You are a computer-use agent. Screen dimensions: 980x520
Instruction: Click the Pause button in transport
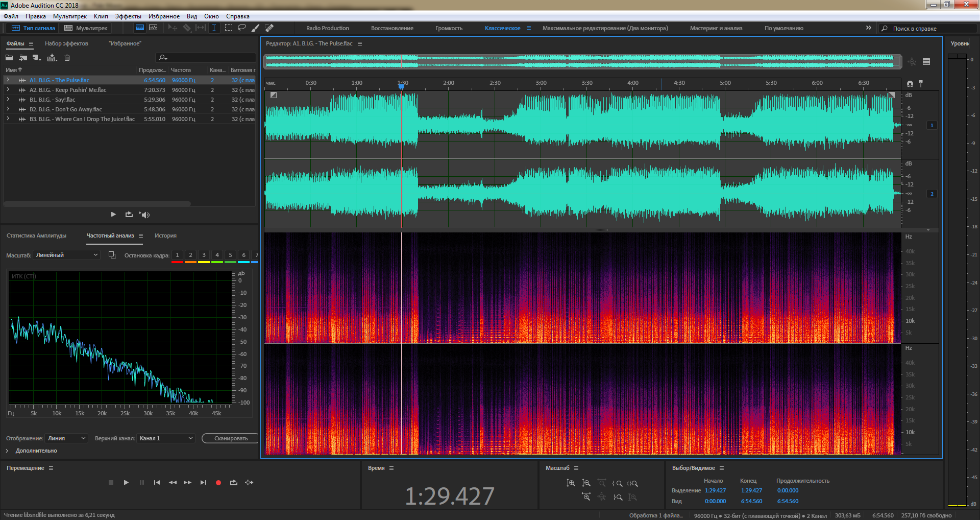click(x=142, y=482)
